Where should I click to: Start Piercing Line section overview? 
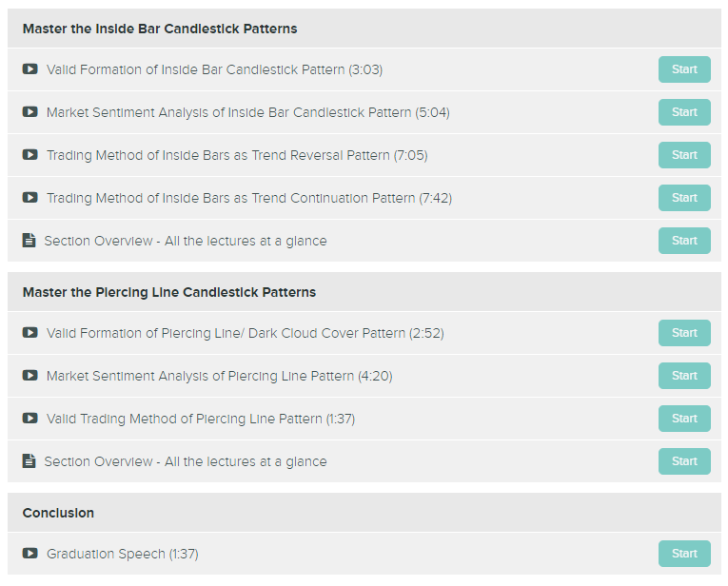(x=684, y=461)
